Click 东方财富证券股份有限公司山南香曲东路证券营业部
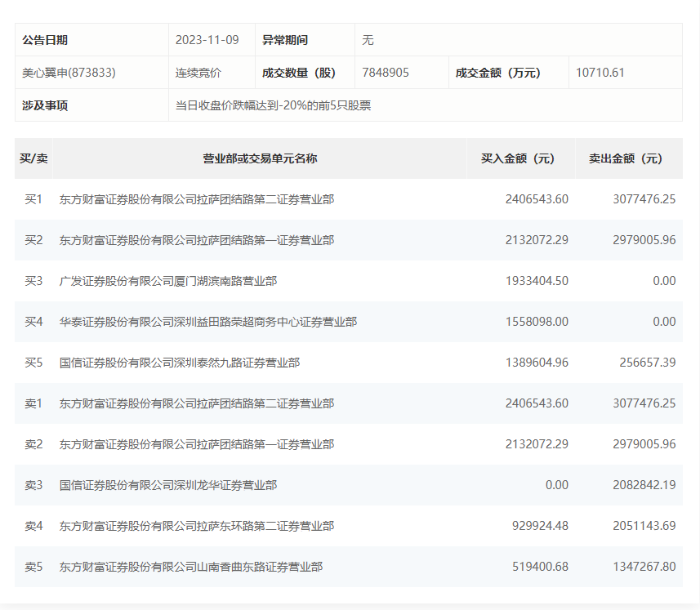This screenshot has width=700, height=610. click(191, 567)
